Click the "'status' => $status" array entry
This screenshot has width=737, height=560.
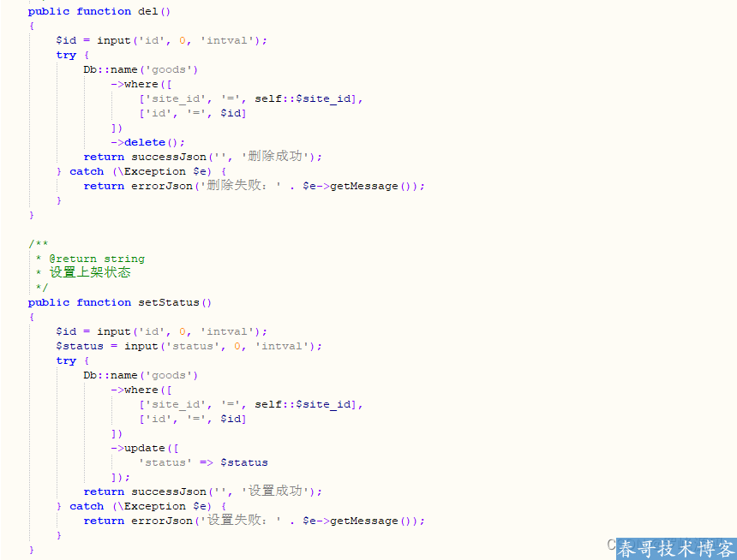[x=203, y=462]
